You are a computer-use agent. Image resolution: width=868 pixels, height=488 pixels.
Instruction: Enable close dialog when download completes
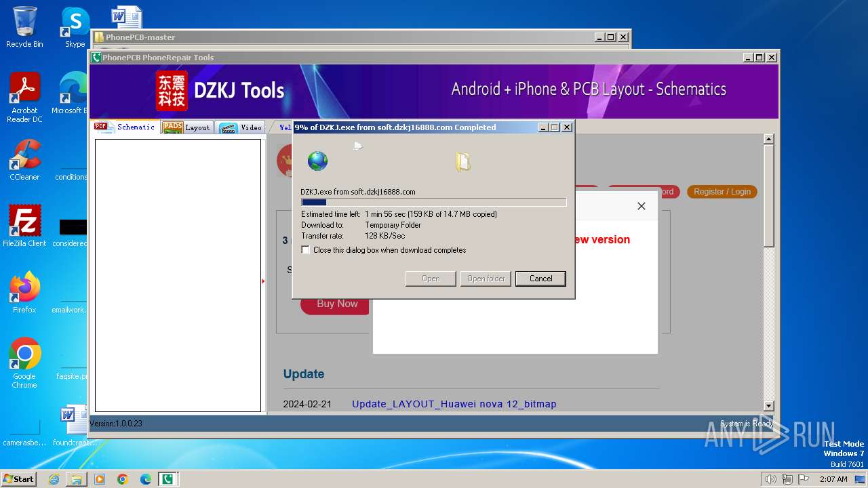click(306, 250)
